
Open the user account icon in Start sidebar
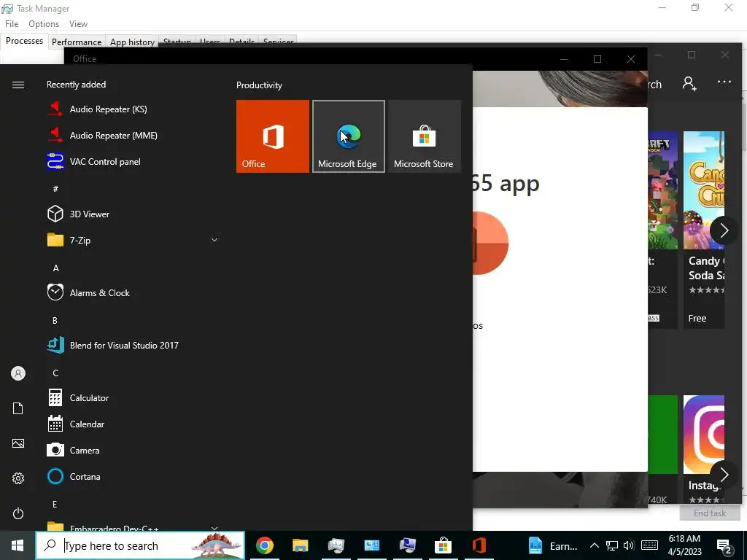pyautogui.click(x=18, y=373)
